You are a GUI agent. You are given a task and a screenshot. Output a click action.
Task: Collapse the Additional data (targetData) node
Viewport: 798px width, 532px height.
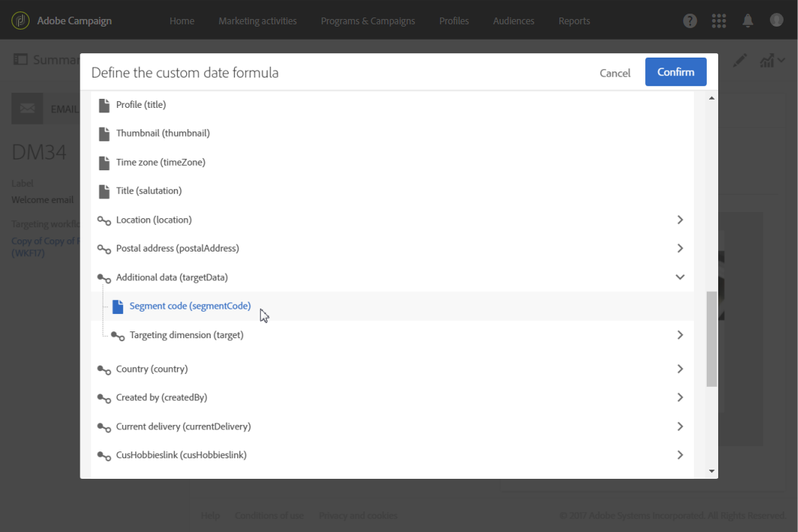click(x=680, y=277)
